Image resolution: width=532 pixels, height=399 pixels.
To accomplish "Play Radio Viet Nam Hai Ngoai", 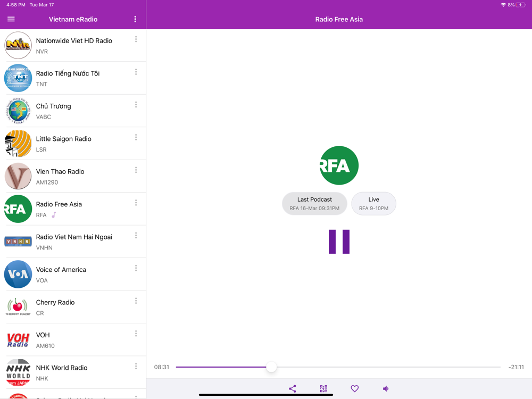I will (x=73, y=242).
